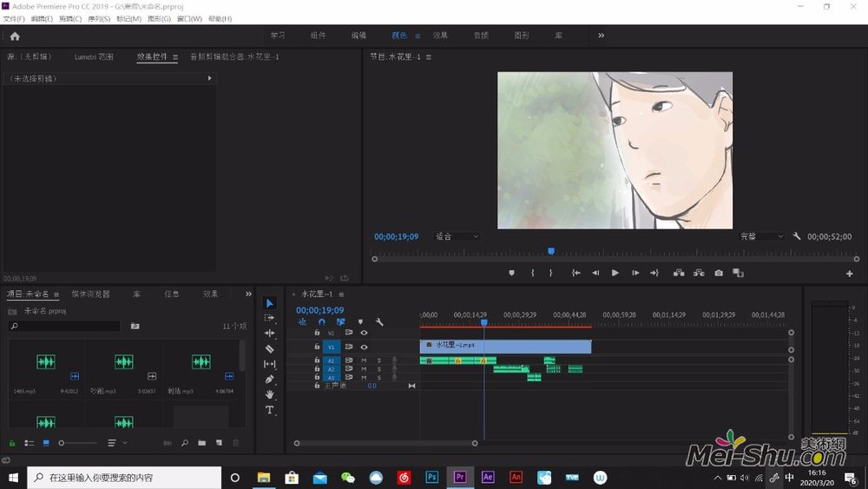The image size is (868, 489).
Task: Adjust the Project panel thumbnail zoom slider
Action: (78, 443)
